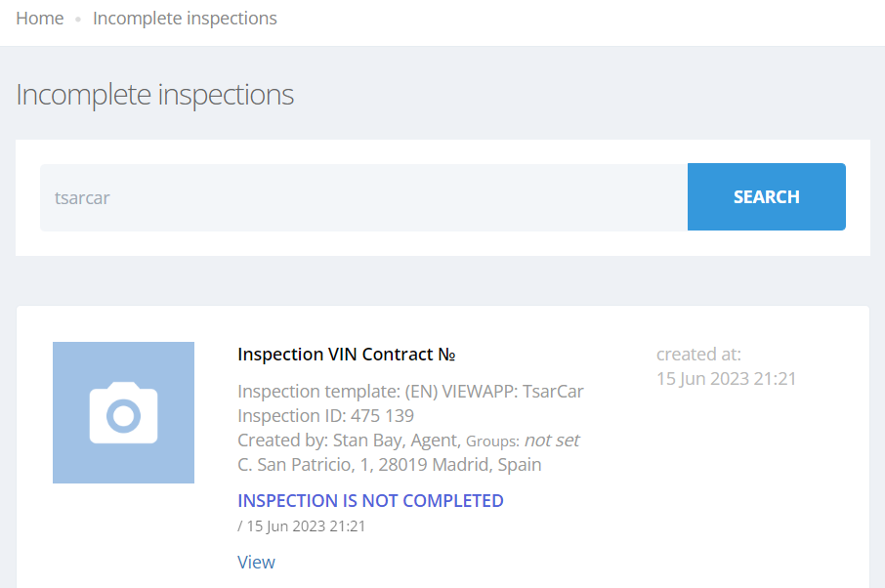Click the white camera icon
The height and width of the screenshot is (588, 885).
pyautogui.click(x=124, y=413)
